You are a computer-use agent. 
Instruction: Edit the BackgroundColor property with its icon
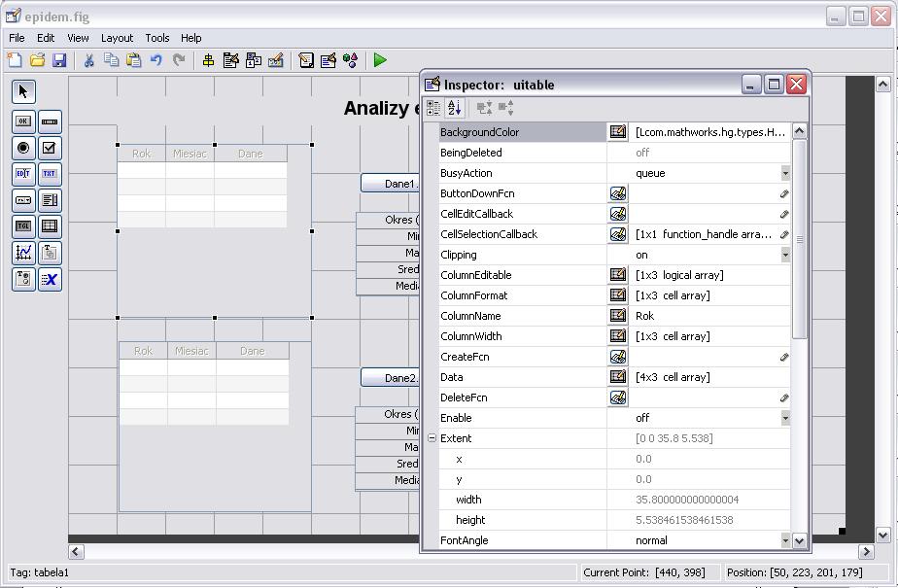point(617,132)
